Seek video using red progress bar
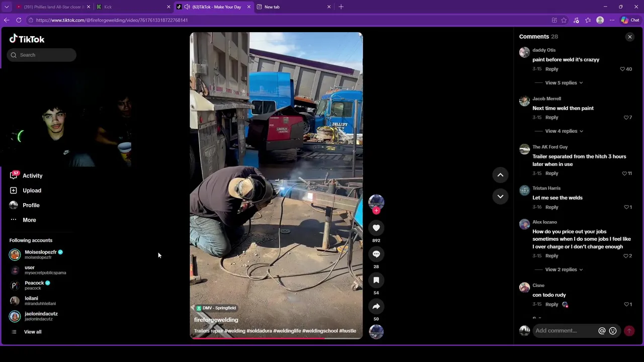 click(276, 338)
